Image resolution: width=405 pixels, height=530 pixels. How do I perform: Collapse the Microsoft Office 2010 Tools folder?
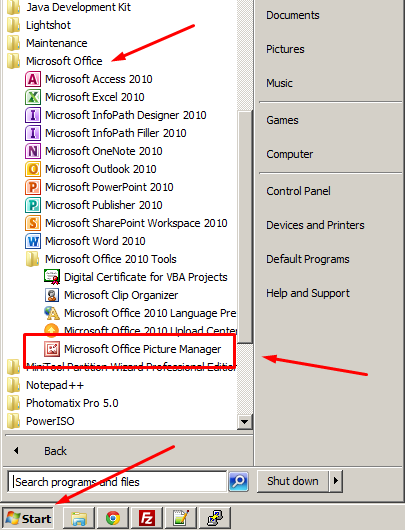pyautogui.click(x=111, y=259)
